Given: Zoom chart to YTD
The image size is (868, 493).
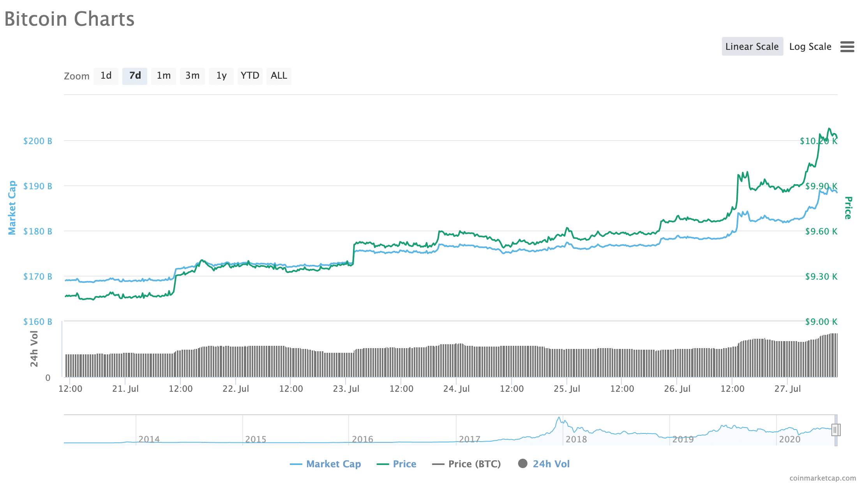Looking at the screenshot, I should [250, 76].
